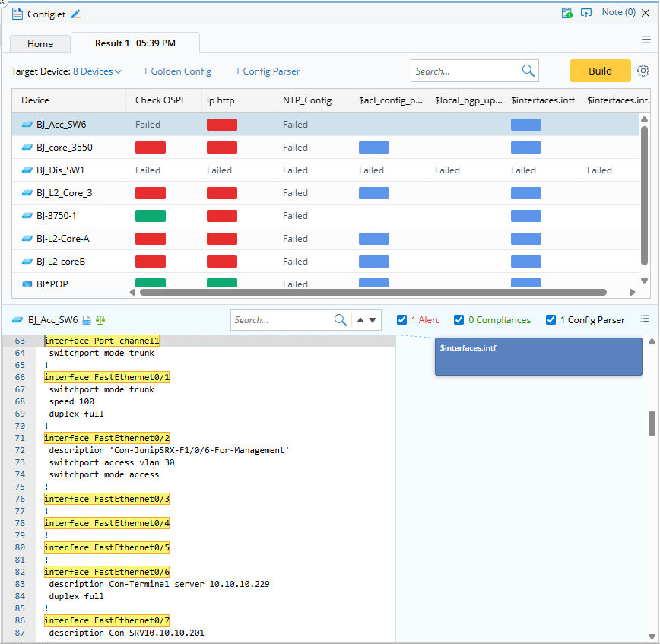Uncheck the 1 Alert checkbox
This screenshot has height=644, width=660.
[401, 320]
